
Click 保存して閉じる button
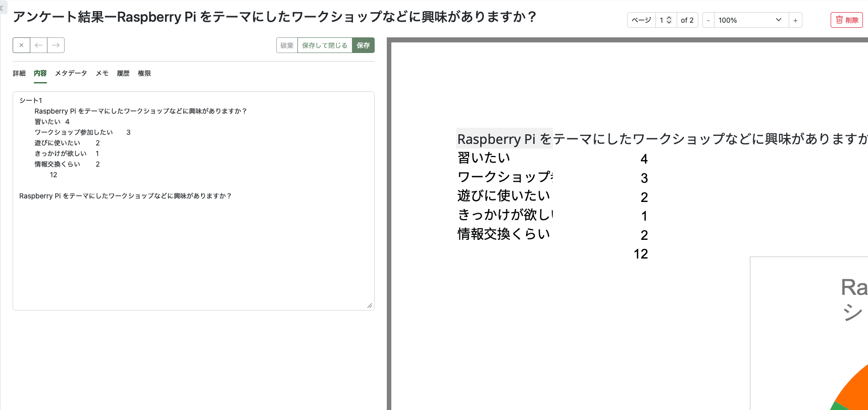coord(325,45)
